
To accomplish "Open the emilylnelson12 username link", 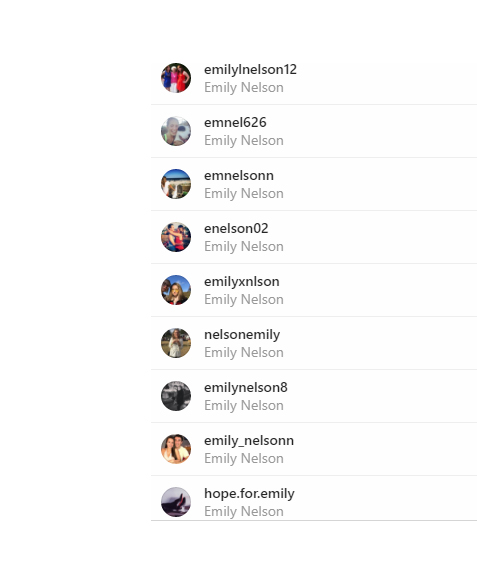I will [250, 70].
